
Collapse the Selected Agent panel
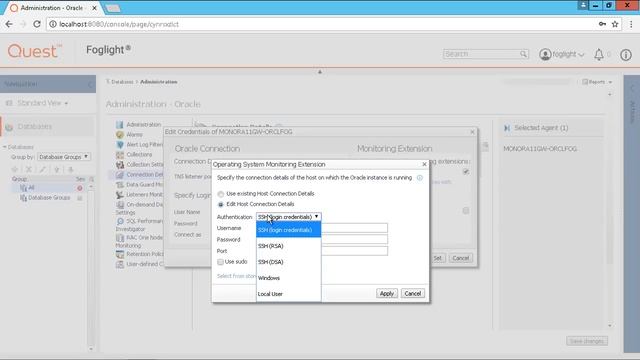[507, 128]
